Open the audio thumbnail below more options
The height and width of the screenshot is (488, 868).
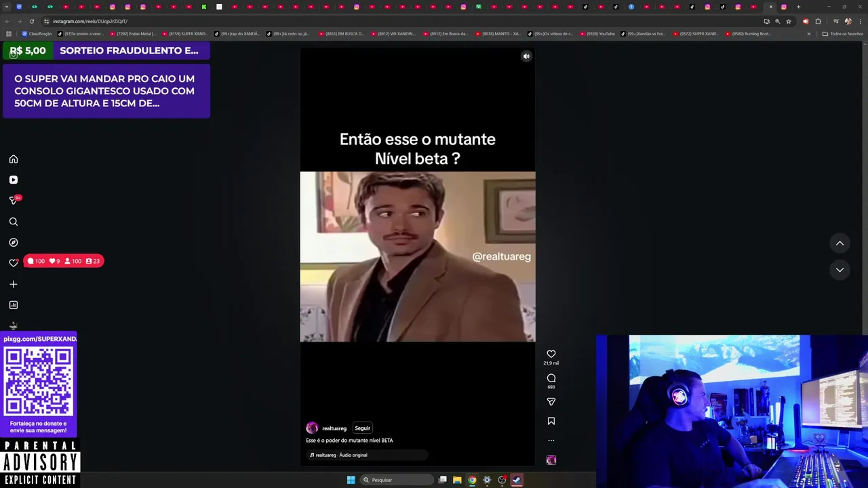(x=551, y=460)
